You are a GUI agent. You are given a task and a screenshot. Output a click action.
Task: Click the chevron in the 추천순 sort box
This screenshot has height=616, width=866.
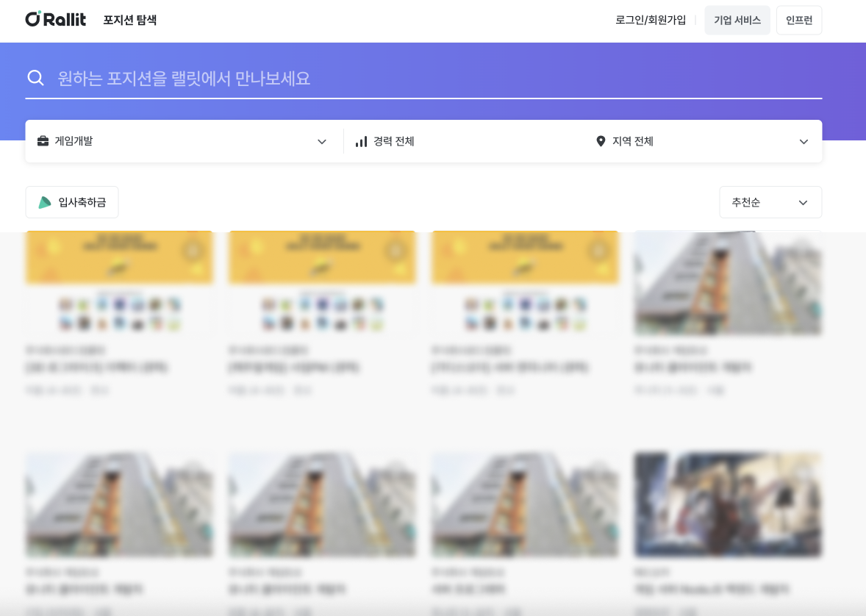(803, 202)
